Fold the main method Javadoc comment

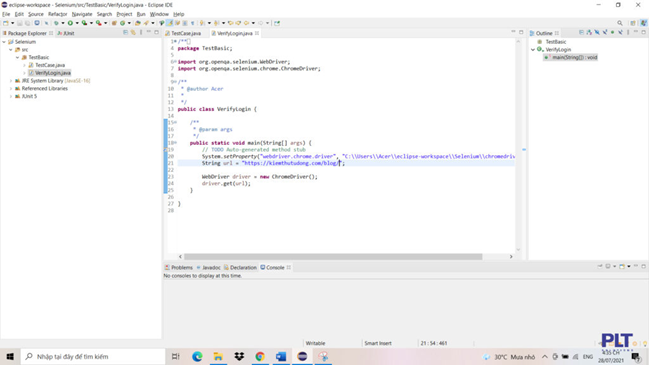click(175, 122)
